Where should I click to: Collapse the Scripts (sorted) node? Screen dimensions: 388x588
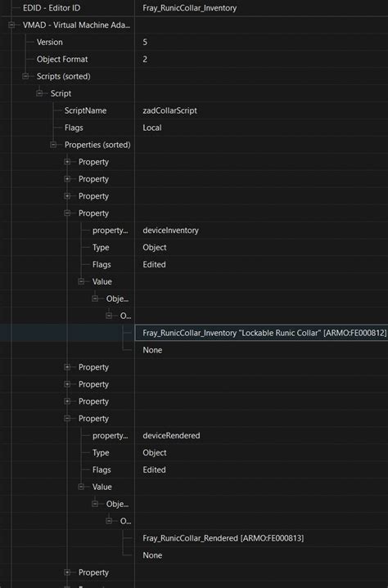[x=25, y=77]
